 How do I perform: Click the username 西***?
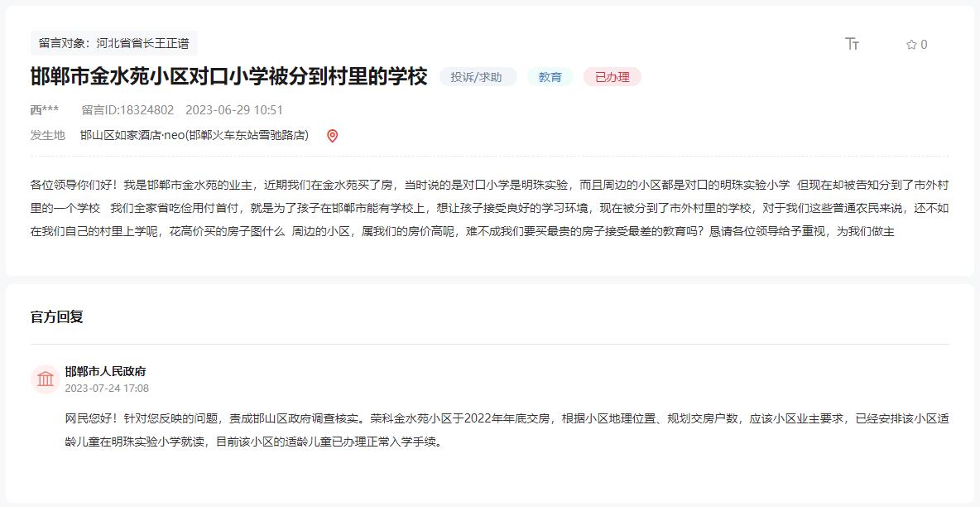[x=45, y=110]
